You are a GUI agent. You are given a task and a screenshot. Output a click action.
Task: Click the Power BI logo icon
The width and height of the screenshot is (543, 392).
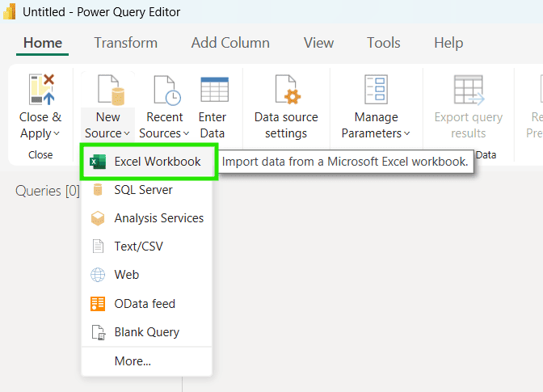click(10, 12)
